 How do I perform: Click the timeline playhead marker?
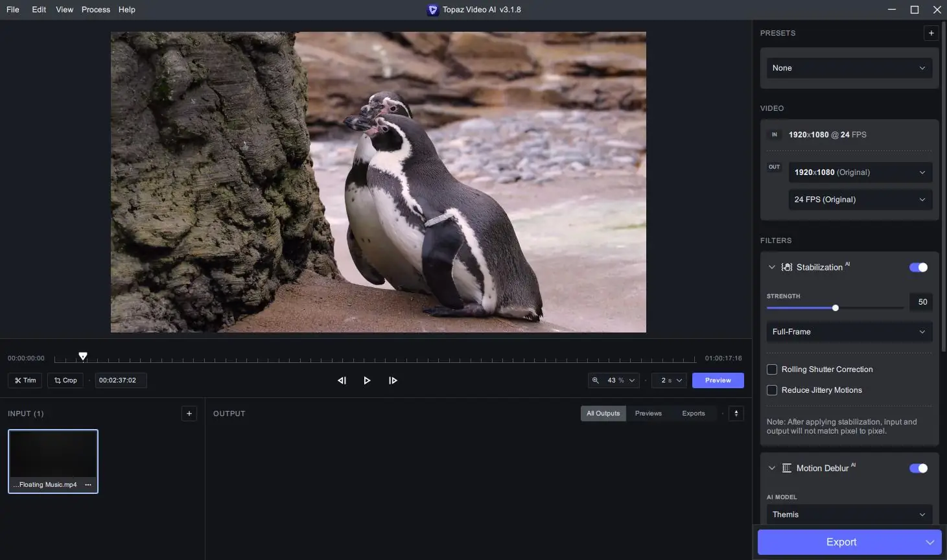tap(83, 356)
